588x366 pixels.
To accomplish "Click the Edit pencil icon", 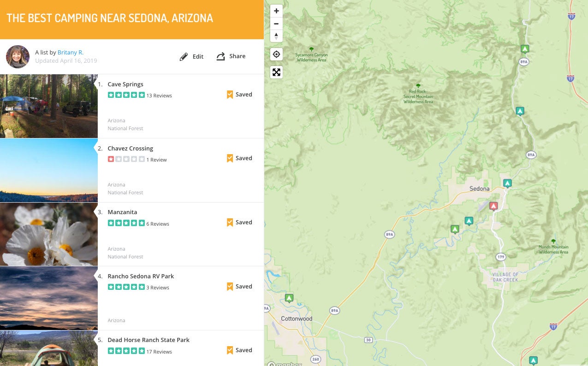I will coord(184,57).
